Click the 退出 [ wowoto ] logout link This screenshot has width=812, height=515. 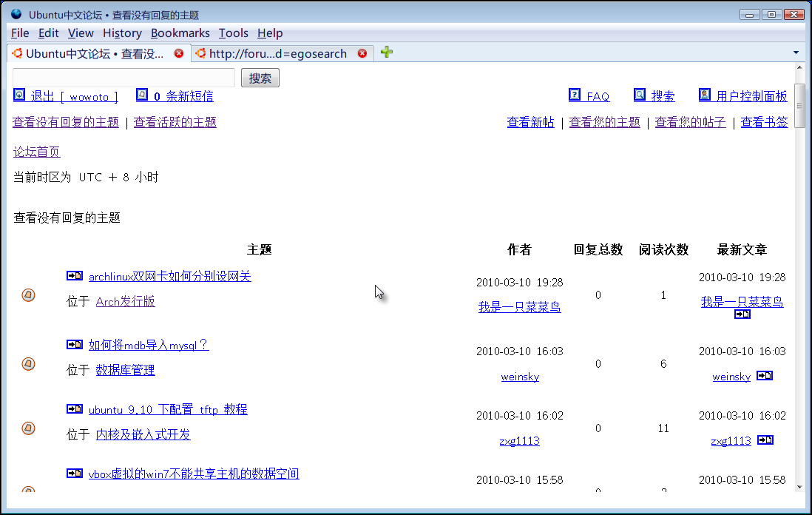(74, 96)
